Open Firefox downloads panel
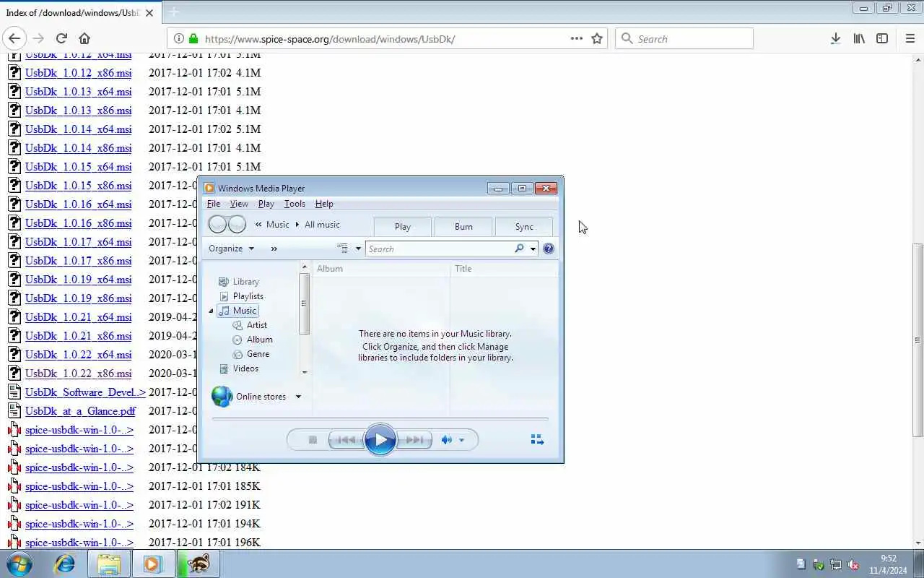This screenshot has width=924, height=578. [835, 38]
